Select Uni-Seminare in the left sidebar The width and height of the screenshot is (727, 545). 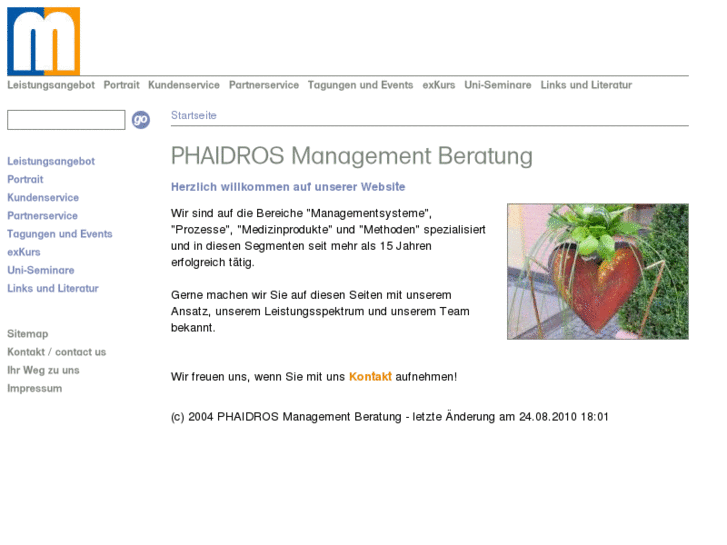(41, 269)
